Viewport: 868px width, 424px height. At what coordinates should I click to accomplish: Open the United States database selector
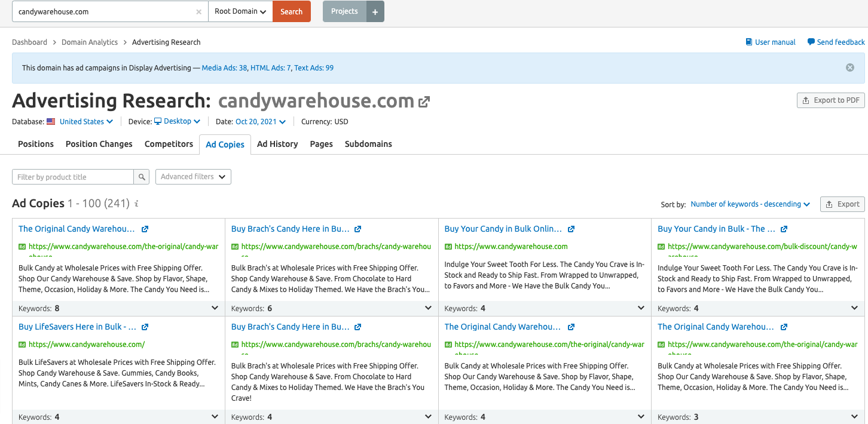point(85,122)
